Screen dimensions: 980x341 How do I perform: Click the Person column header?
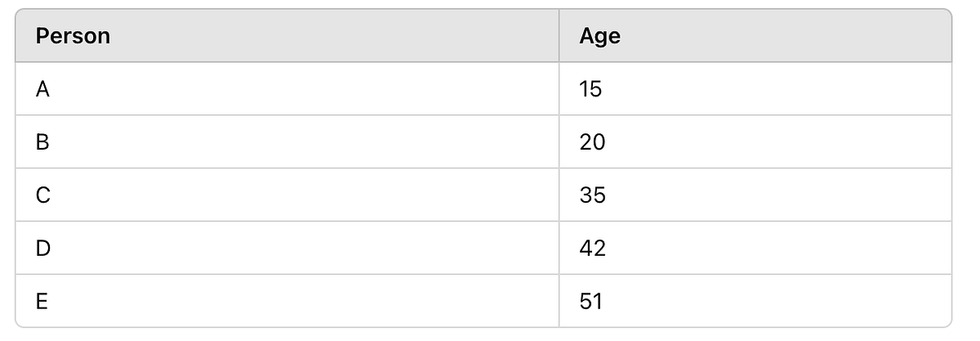click(287, 36)
